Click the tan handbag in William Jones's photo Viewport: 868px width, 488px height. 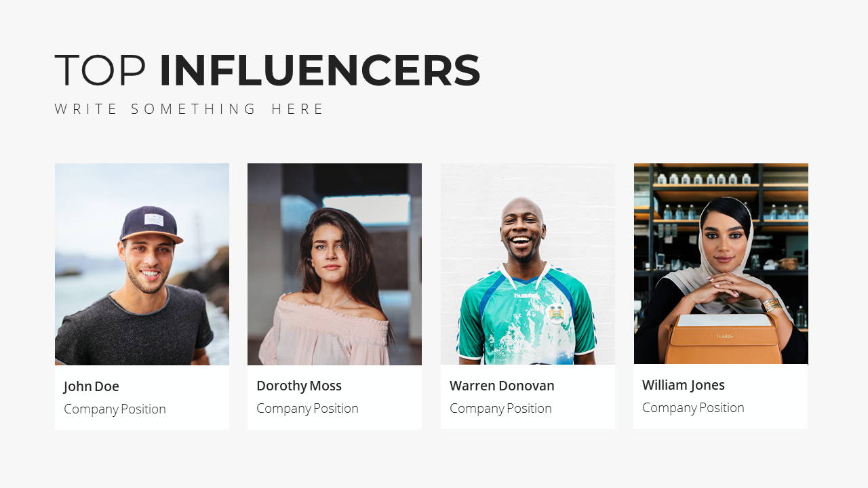tap(723, 339)
